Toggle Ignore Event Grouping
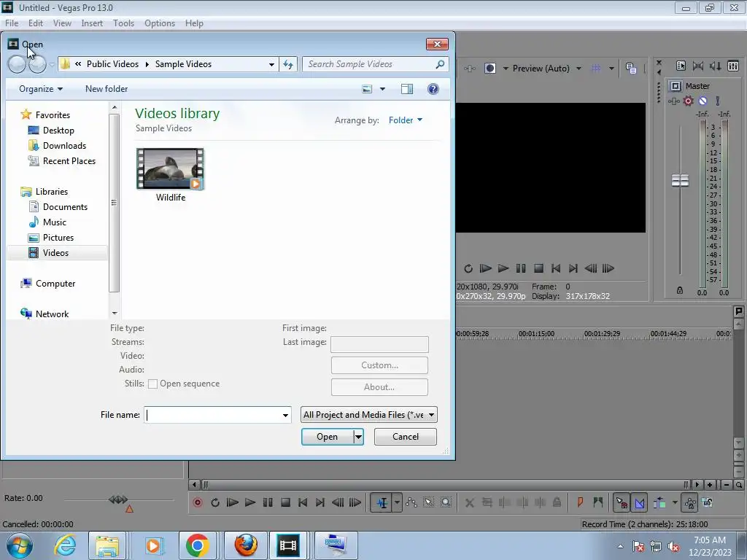The height and width of the screenshot is (560, 747). (708, 502)
